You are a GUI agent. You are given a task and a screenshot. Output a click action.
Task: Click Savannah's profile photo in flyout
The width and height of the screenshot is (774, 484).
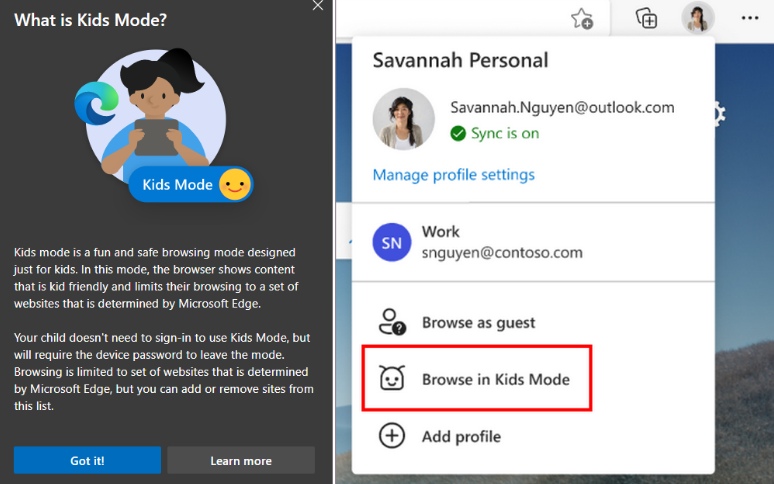(x=403, y=119)
